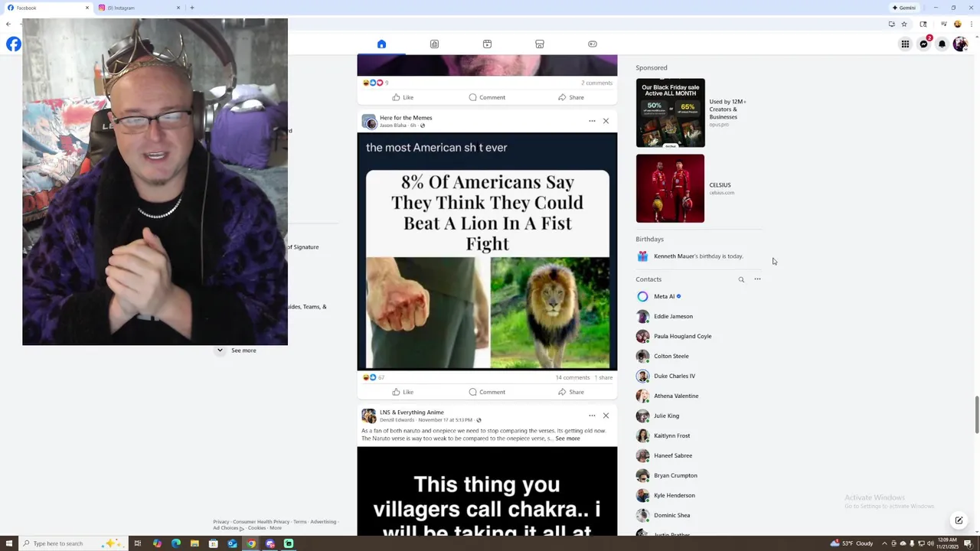Open the Facebook menu grid icon
The height and width of the screenshot is (551, 980).
(905, 44)
